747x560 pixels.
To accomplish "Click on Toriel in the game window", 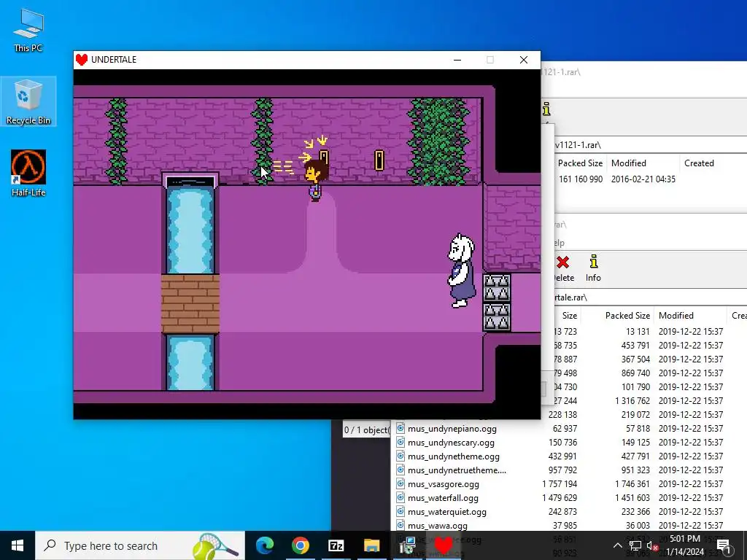I will (x=461, y=271).
